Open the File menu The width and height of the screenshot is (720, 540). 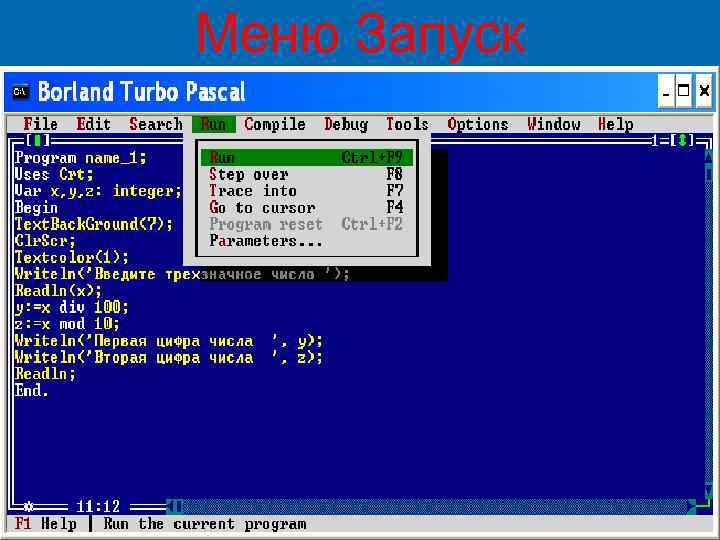(x=41, y=124)
